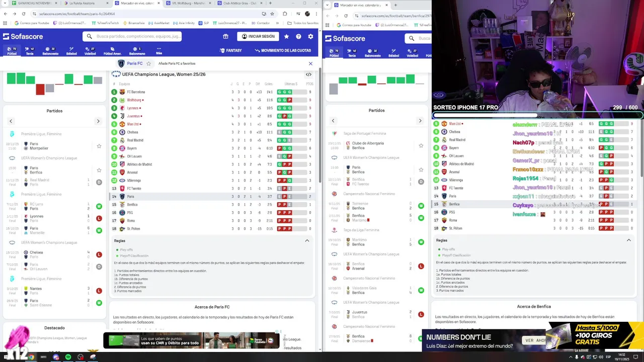Toggle star for Paris vs Benfica in right window

[x=421, y=169]
